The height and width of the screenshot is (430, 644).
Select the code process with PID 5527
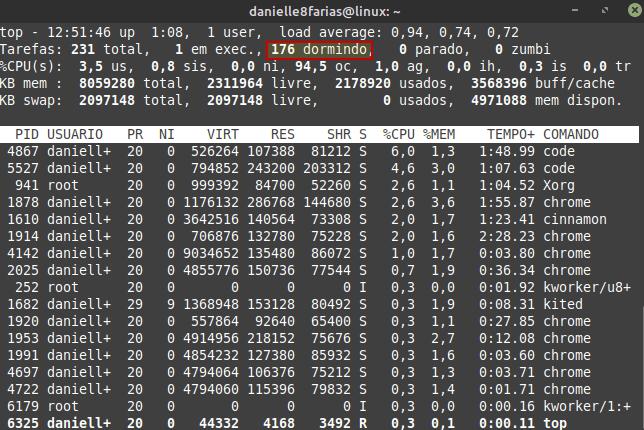pyautogui.click(x=320, y=168)
